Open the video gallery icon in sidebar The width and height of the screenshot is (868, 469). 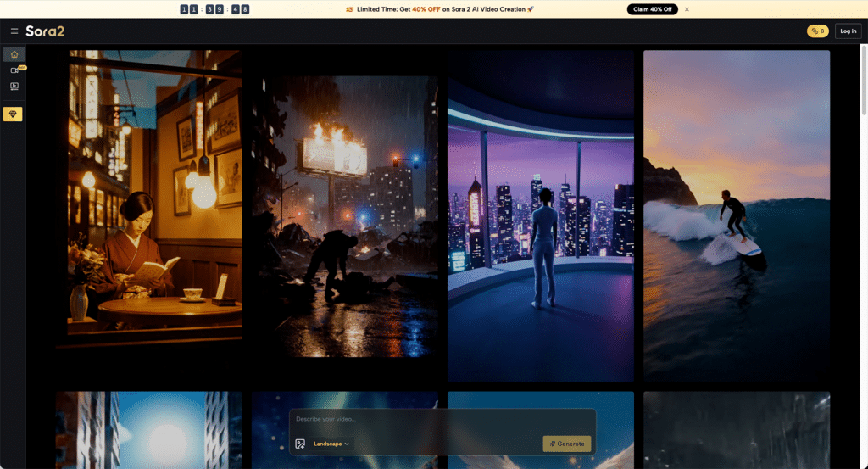click(x=14, y=86)
